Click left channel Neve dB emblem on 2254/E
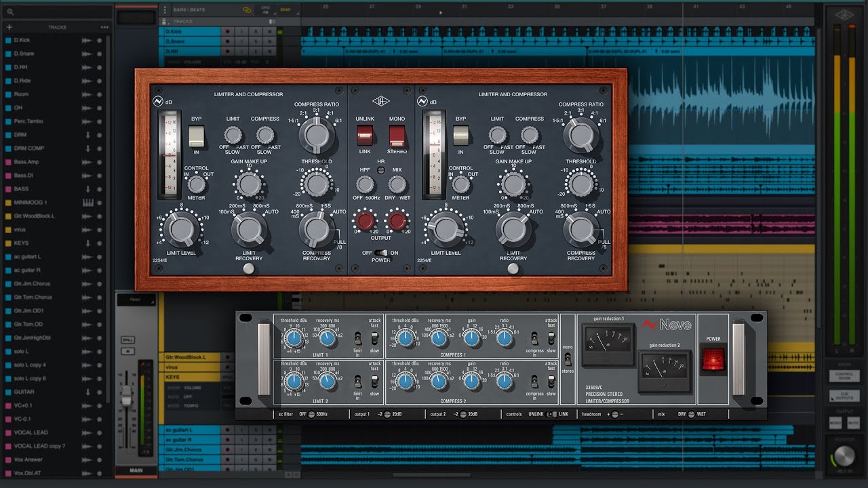Viewport: 868px width, 488px height. click(x=158, y=102)
